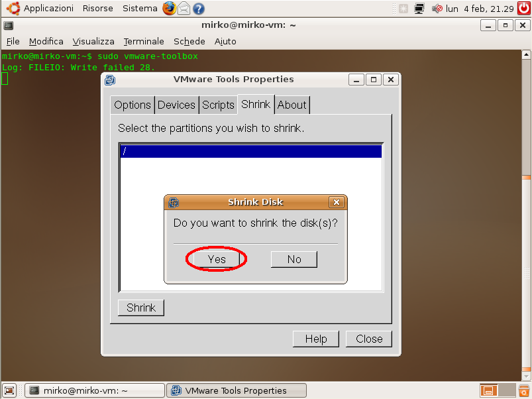This screenshot has width=532, height=399.
Task: Click the Shrink button below partition list
Action: tap(141, 308)
